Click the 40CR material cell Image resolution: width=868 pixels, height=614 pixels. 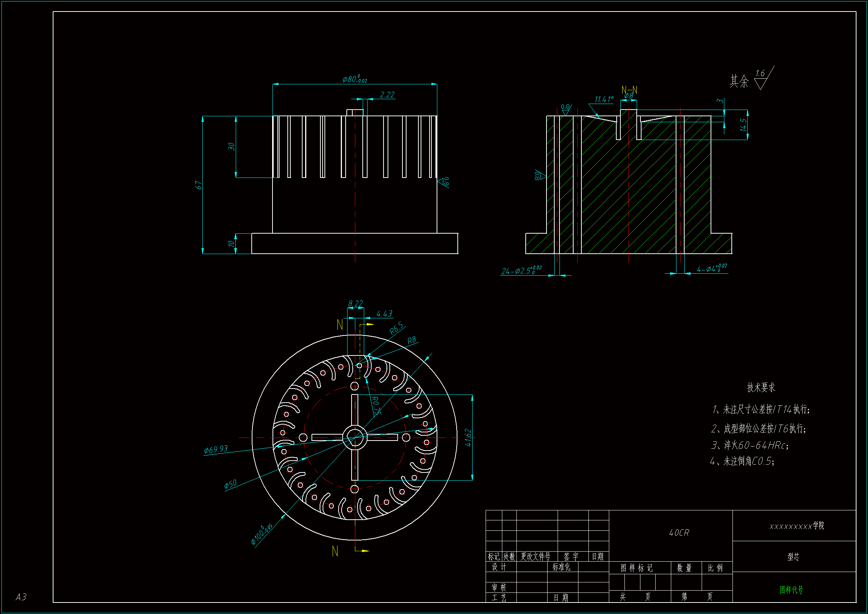click(x=679, y=533)
